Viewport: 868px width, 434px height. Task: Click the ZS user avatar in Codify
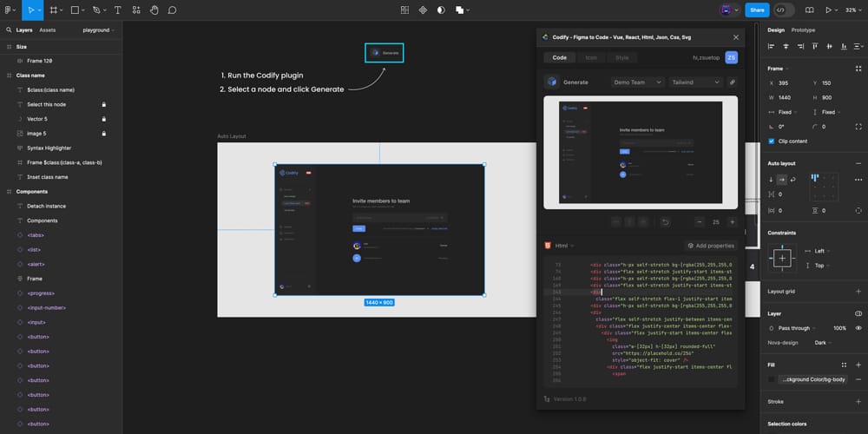click(x=731, y=57)
